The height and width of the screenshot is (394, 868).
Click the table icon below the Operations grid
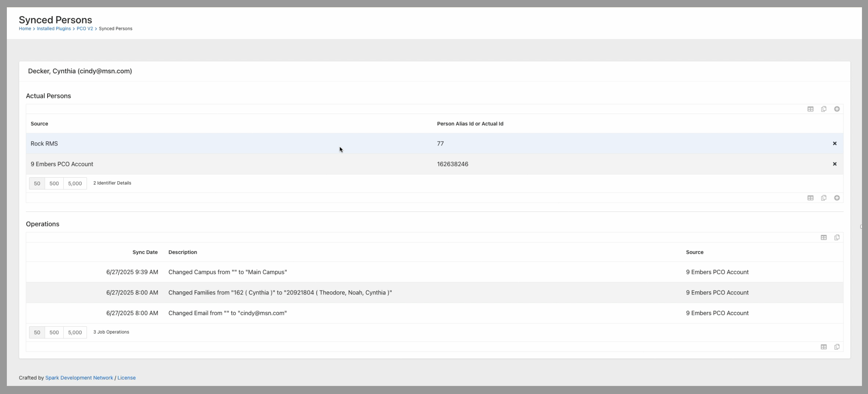(823, 347)
